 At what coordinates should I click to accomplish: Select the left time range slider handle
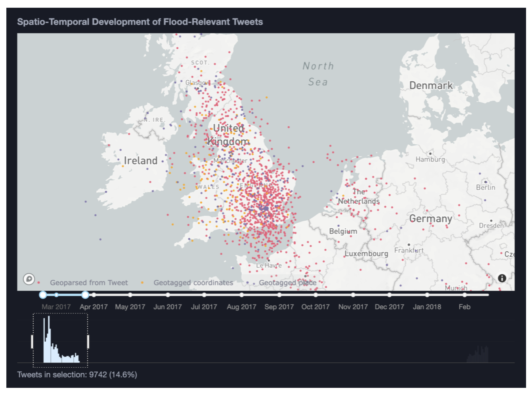tap(43, 295)
